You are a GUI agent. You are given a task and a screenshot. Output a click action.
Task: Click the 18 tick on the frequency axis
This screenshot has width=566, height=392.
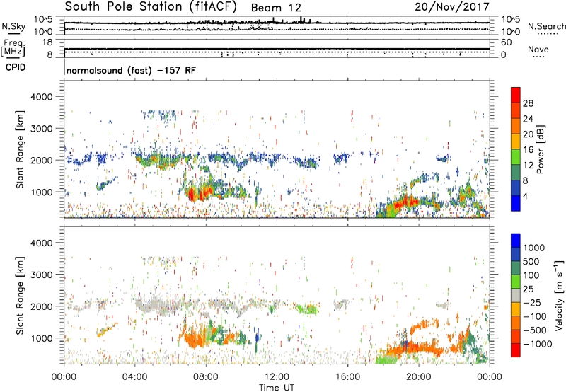pos(47,42)
